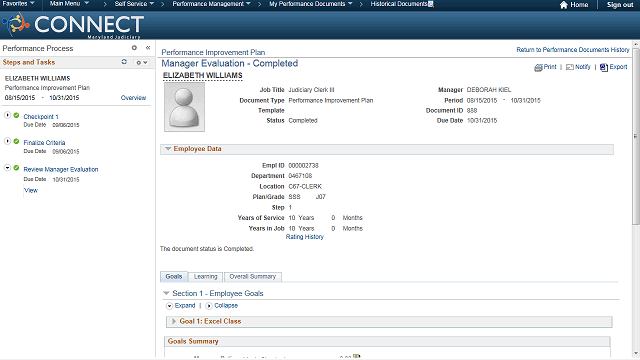Click the Collapse text link

click(226, 306)
